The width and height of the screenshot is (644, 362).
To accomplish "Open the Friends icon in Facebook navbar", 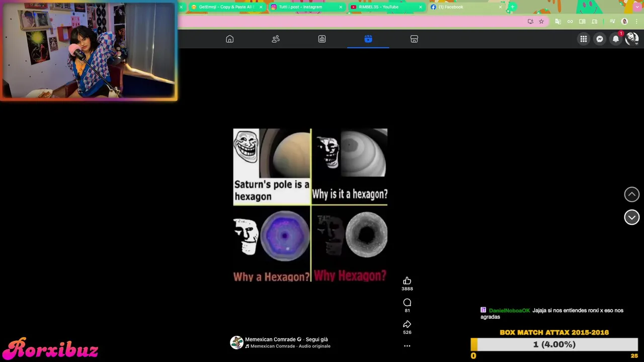I will 276,39.
